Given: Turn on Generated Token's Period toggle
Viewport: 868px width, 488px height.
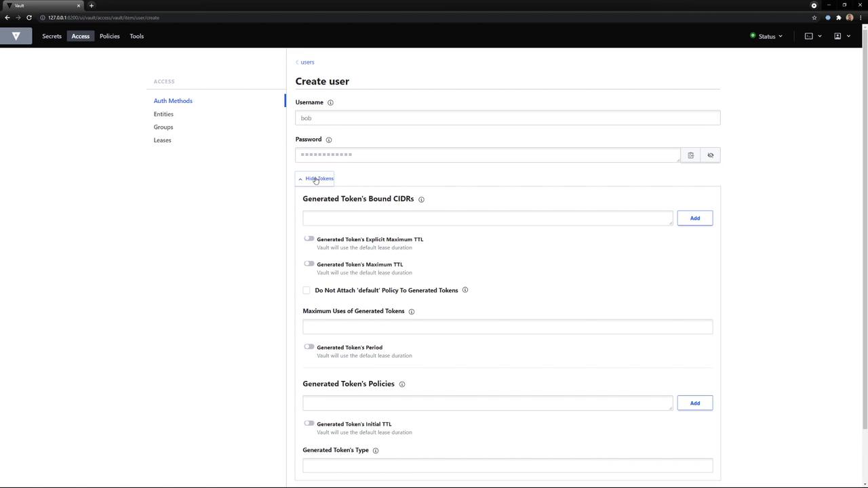Looking at the screenshot, I should coord(309,346).
